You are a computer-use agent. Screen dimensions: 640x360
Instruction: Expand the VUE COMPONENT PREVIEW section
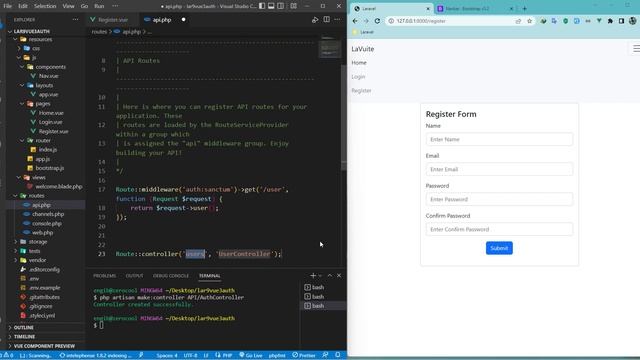(44, 346)
